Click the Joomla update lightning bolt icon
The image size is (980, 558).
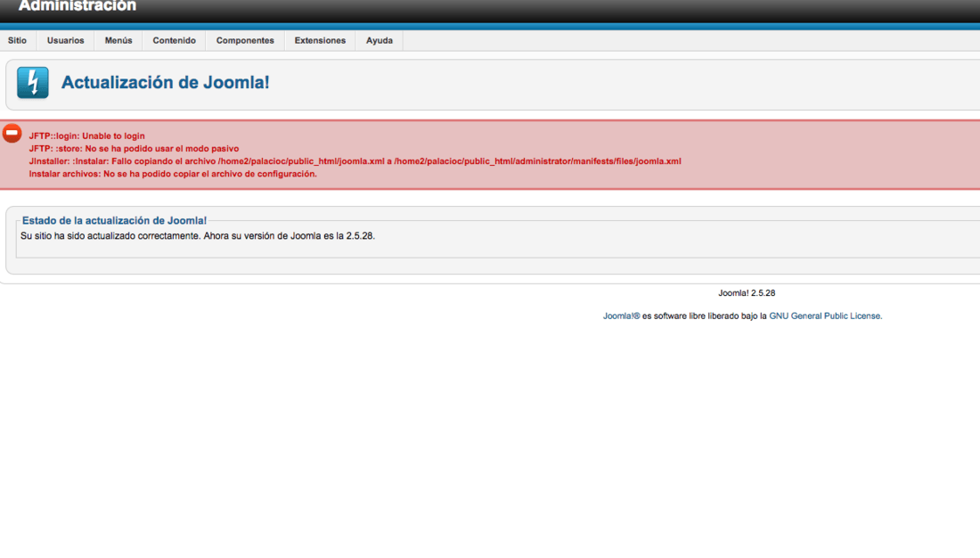coord(32,83)
